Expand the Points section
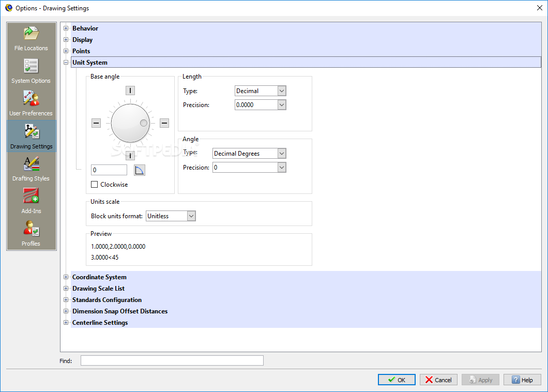The height and width of the screenshot is (392, 548). (66, 51)
